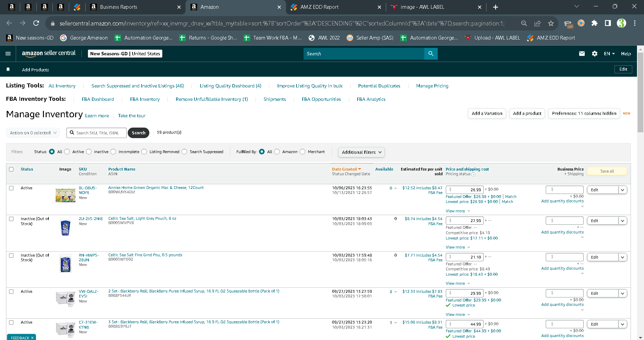Open the Chrome three-dot menu
644x340 pixels.
click(x=635, y=23)
